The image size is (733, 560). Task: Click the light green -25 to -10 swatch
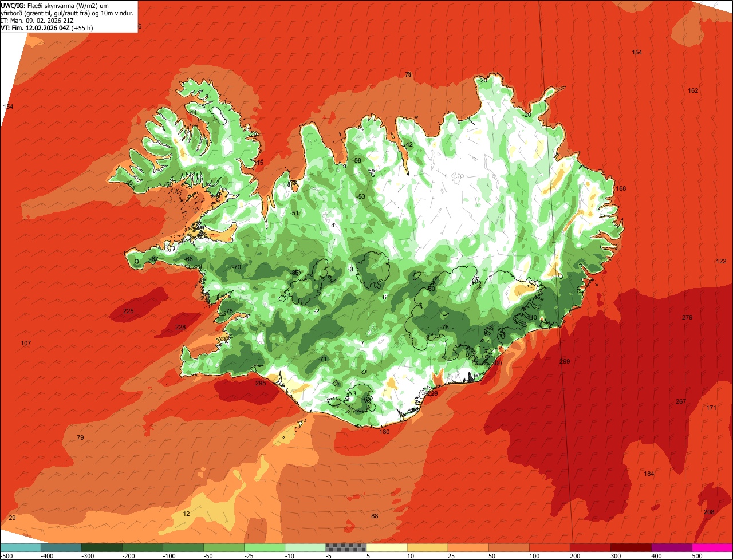(x=264, y=547)
